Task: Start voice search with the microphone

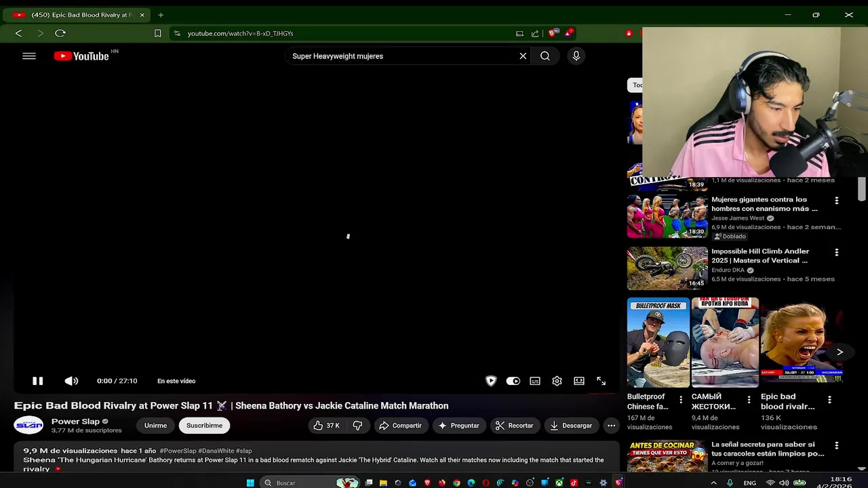Action: pos(576,56)
